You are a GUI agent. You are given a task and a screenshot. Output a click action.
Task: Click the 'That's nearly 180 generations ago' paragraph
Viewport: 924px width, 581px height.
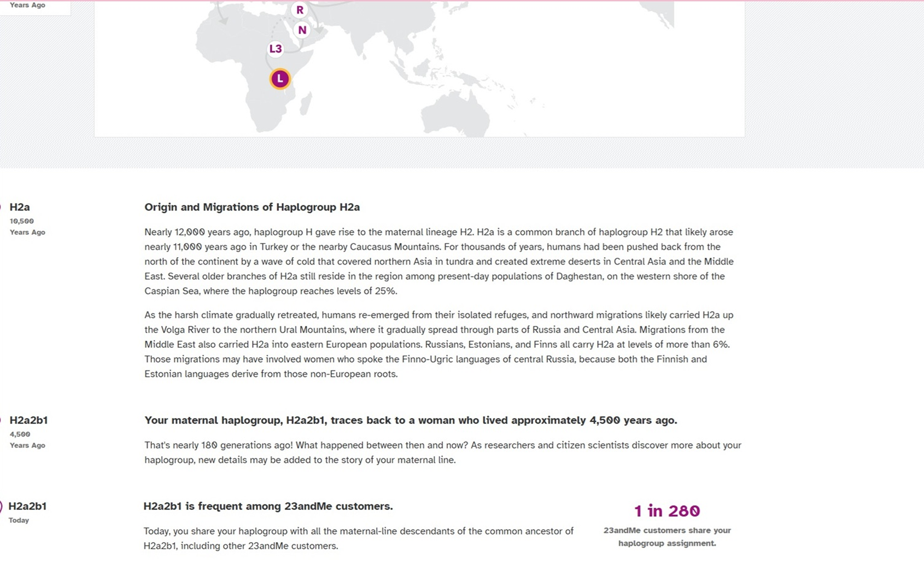pos(443,452)
